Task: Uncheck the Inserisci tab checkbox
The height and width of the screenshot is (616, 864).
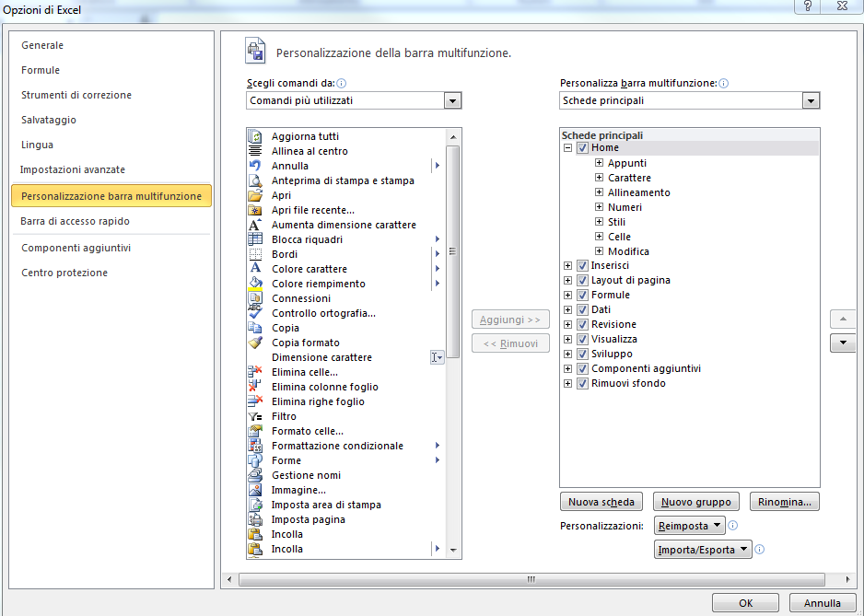Action: coord(582,265)
